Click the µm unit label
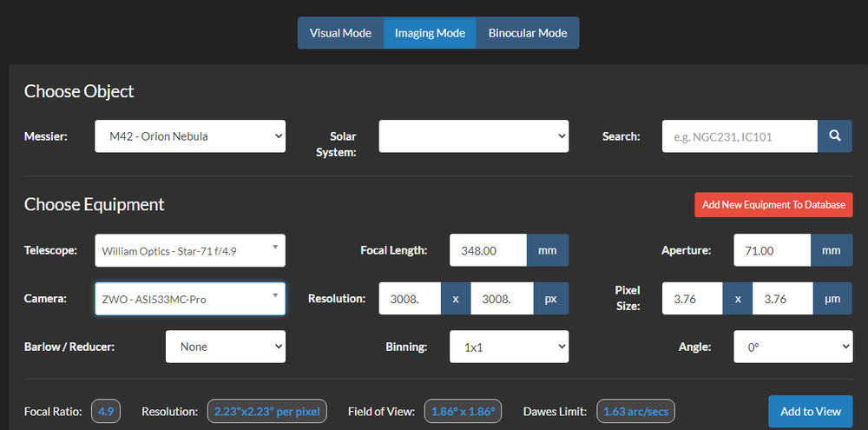This screenshot has width=868, height=430. pyautogui.click(x=832, y=299)
